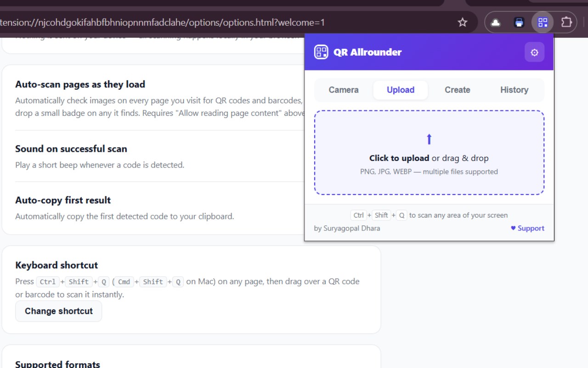This screenshot has height=368, width=588.
Task: Toggle the QR Allrounder extension toolbar icon
Action: (543, 22)
